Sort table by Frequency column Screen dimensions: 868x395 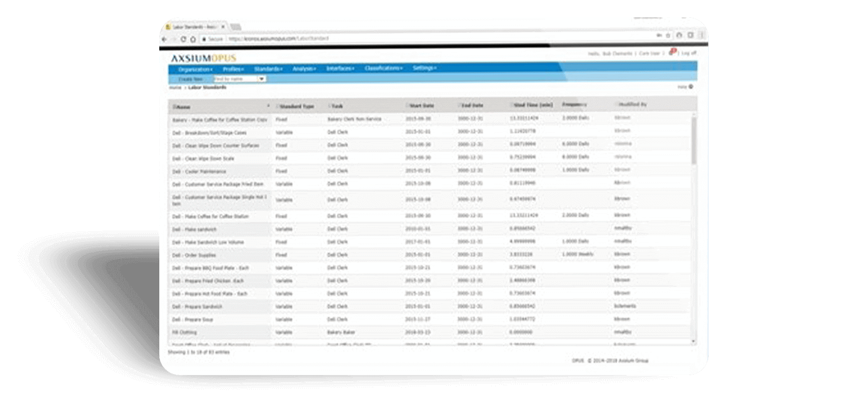pyautogui.click(x=574, y=105)
